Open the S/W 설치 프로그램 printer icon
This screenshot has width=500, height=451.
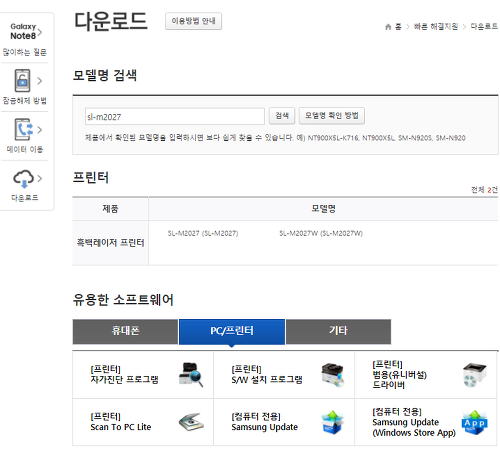click(x=333, y=375)
